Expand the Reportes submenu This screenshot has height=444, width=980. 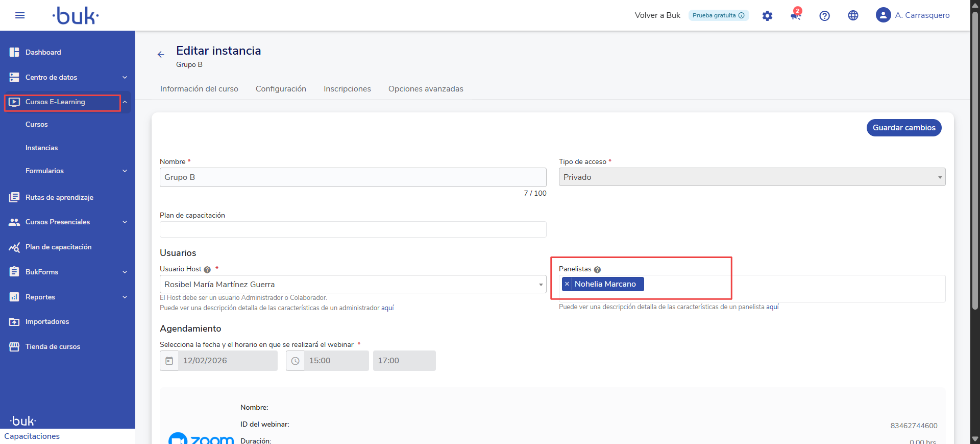tap(125, 297)
